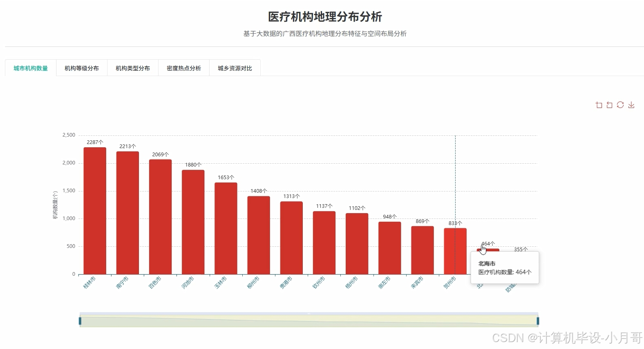Click the value label 1880个
This screenshot has width=644, height=349.
click(193, 165)
